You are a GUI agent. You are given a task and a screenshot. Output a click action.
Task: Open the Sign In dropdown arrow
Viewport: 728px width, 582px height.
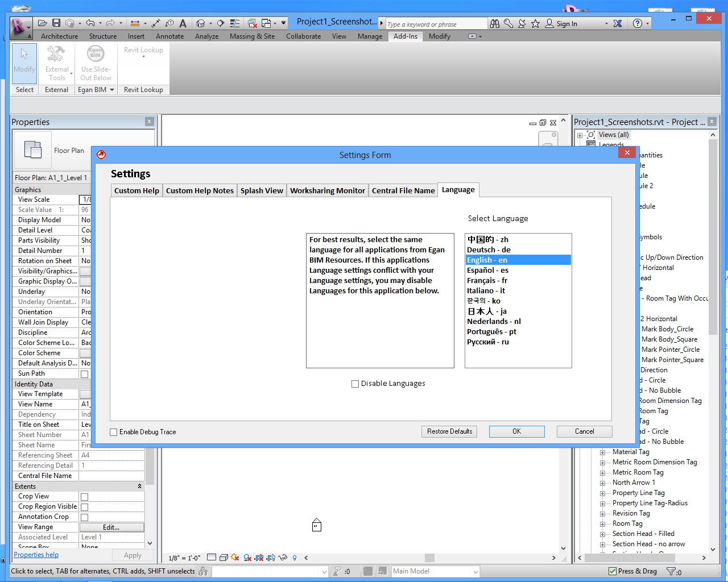606,24
